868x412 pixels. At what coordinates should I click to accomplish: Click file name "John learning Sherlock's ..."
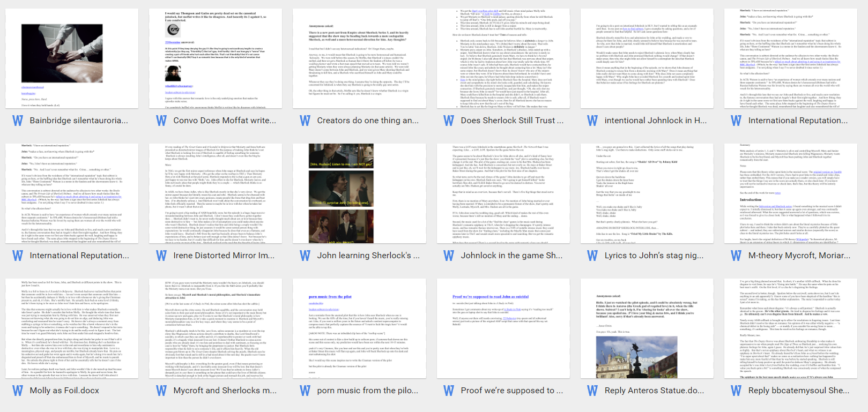click(x=368, y=256)
